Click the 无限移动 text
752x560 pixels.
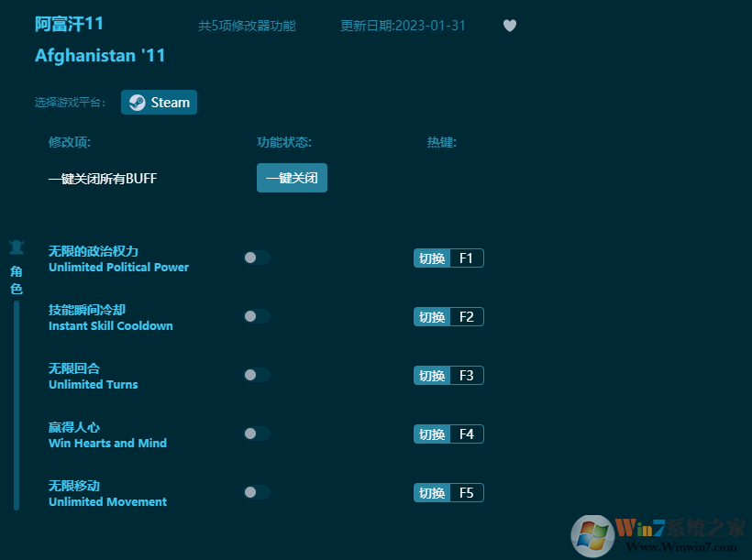tap(74, 486)
